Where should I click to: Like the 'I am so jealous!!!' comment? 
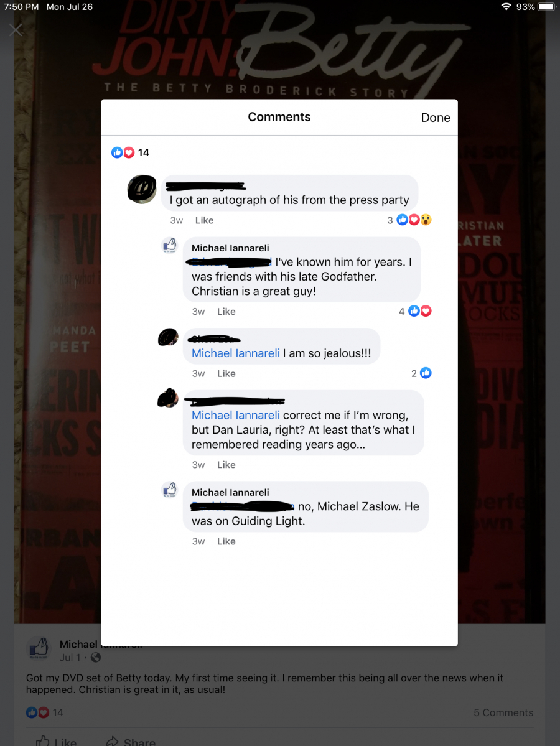coord(226,373)
